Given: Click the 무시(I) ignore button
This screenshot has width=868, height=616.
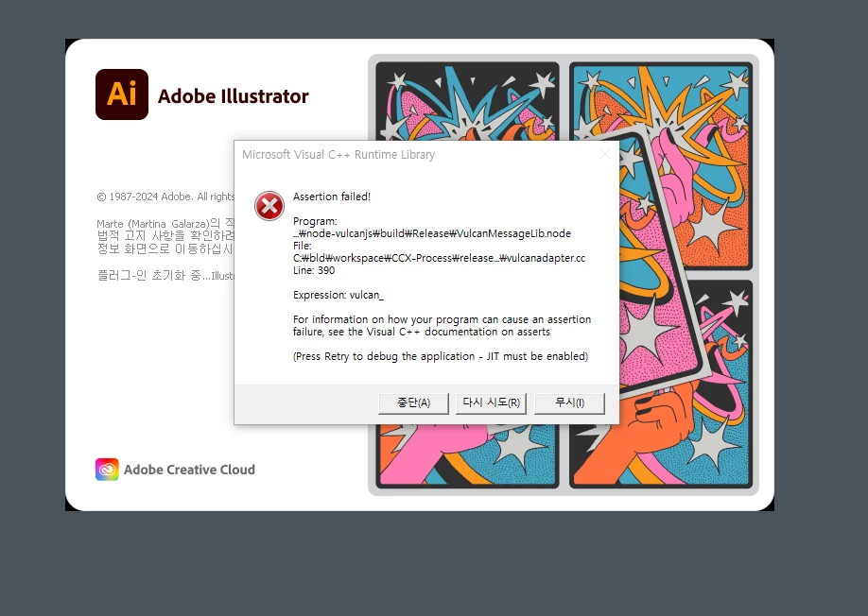Looking at the screenshot, I should point(569,403).
